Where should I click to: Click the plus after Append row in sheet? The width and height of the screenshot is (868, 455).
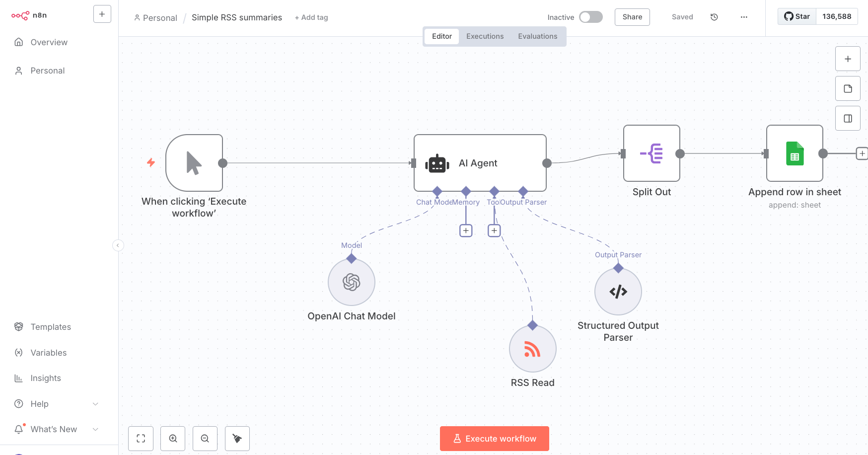tap(862, 153)
